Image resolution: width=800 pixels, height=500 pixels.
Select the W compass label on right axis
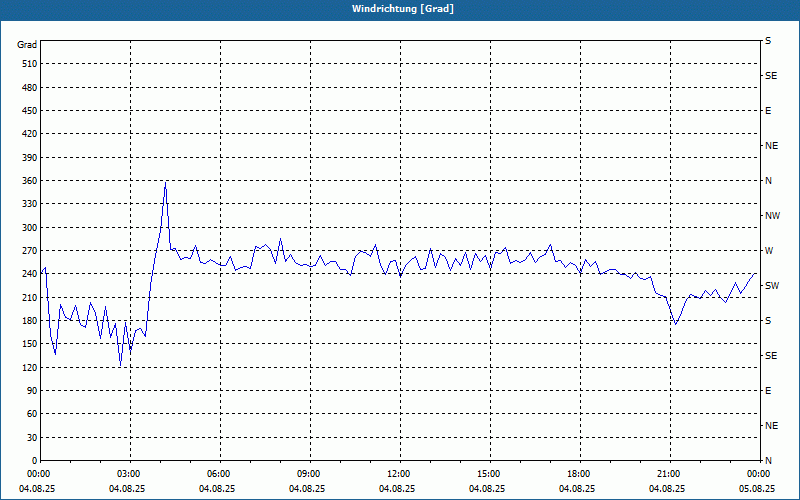pyautogui.click(x=769, y=251)
